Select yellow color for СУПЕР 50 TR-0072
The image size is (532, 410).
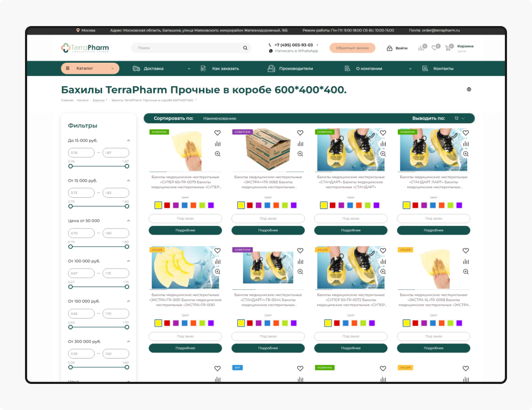pyautogui.click(x=328, y=323)
